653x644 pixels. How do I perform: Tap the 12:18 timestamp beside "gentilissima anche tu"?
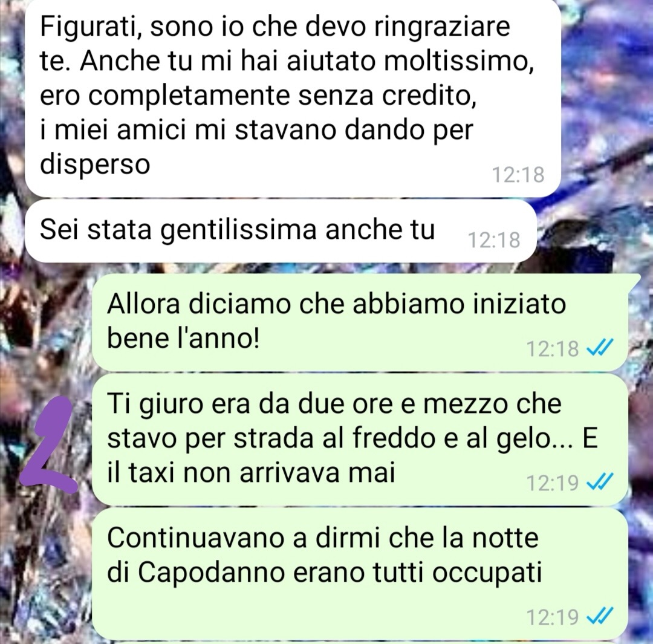tap(495, 240)
